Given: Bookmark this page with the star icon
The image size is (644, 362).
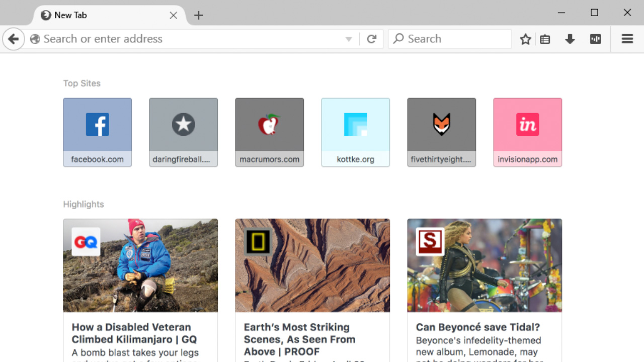Looking at the screenshot, I should pos(525,39).
